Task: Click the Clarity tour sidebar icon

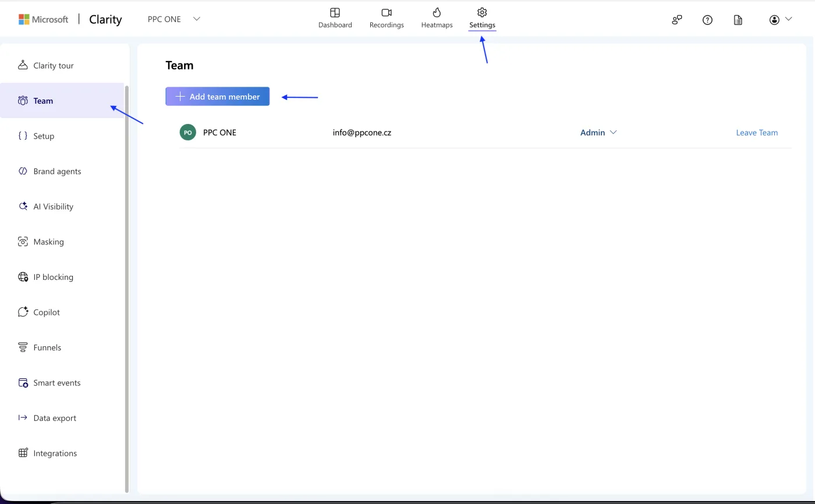Action: tap(23, 65)
